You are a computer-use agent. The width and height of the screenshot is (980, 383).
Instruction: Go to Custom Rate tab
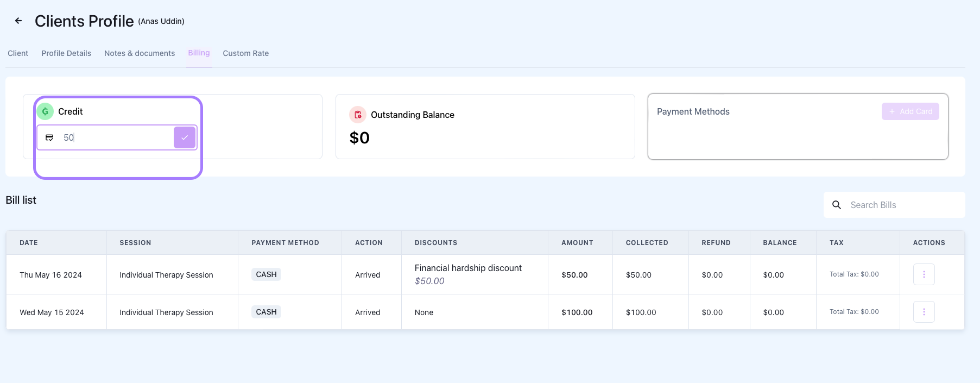pyautogui.click(x=245, y=53)
